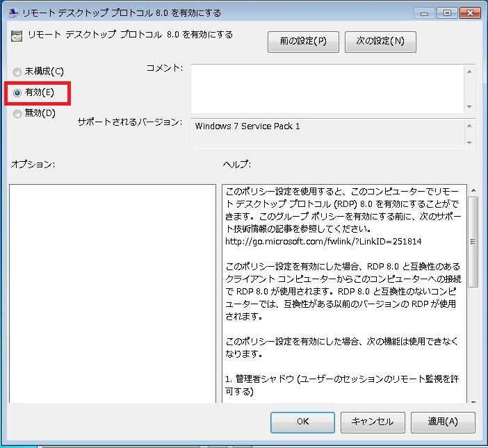Click the 適用(A) button

(x=443, y=422)
